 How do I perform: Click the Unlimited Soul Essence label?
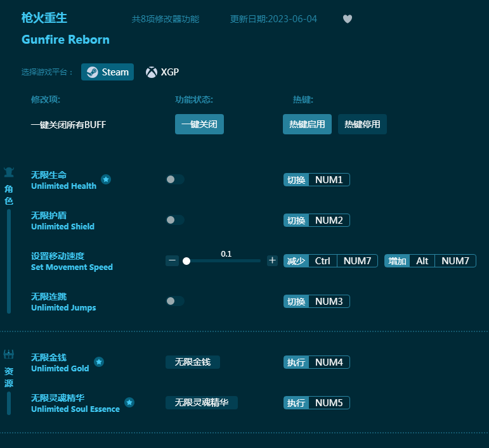(75, 409)
